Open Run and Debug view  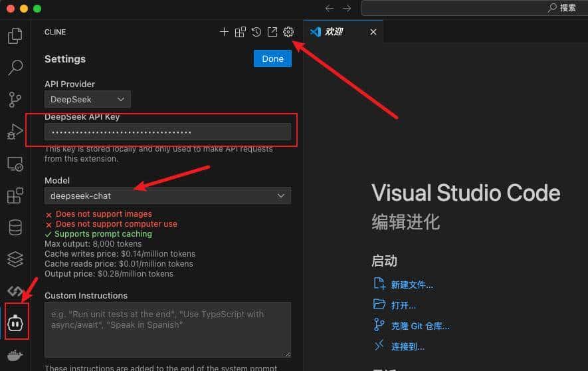click(15, 132)
